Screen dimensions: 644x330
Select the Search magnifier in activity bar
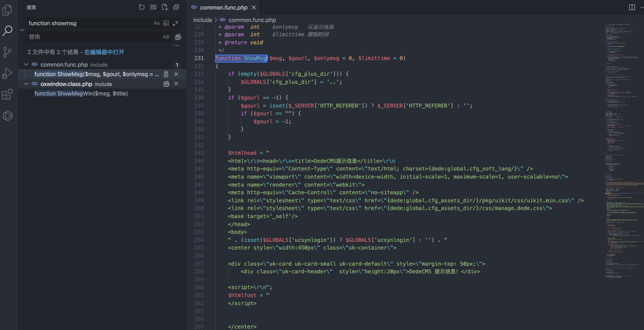coord(7,30)
